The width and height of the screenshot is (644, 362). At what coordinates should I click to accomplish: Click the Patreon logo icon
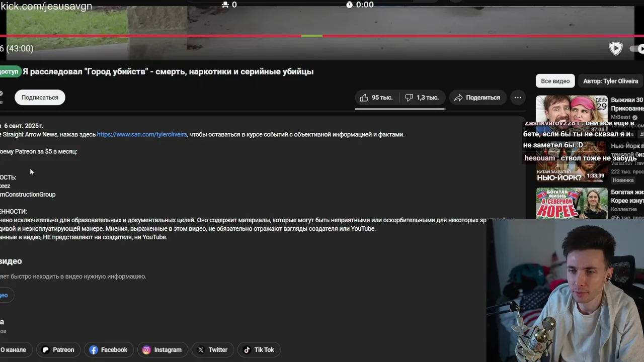click(46, 350)
